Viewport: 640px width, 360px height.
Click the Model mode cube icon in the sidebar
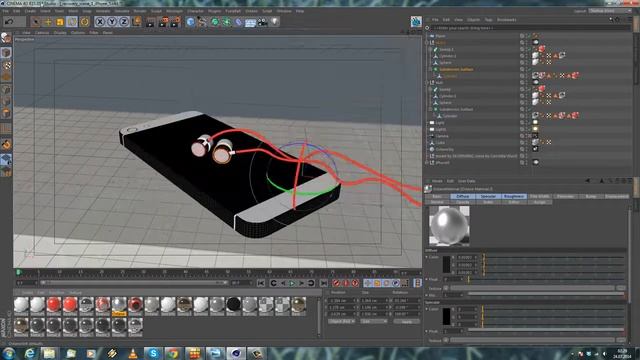coord(6,52)
